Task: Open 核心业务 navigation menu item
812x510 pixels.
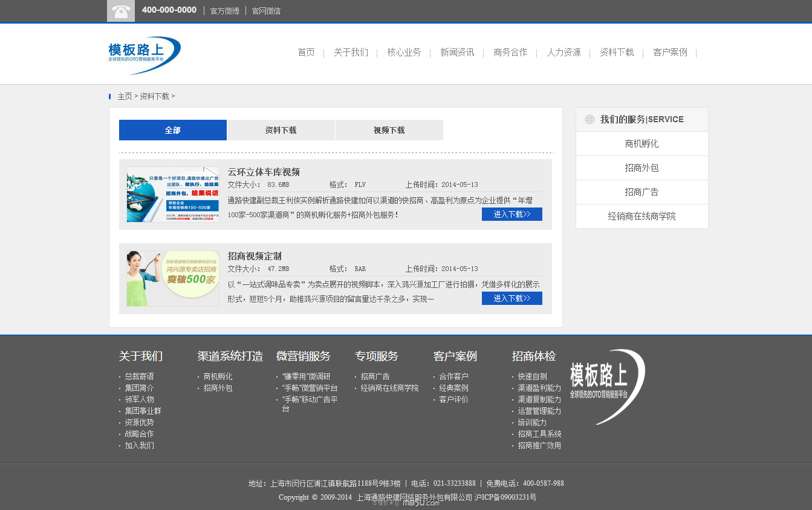Action: coord(404,53)
